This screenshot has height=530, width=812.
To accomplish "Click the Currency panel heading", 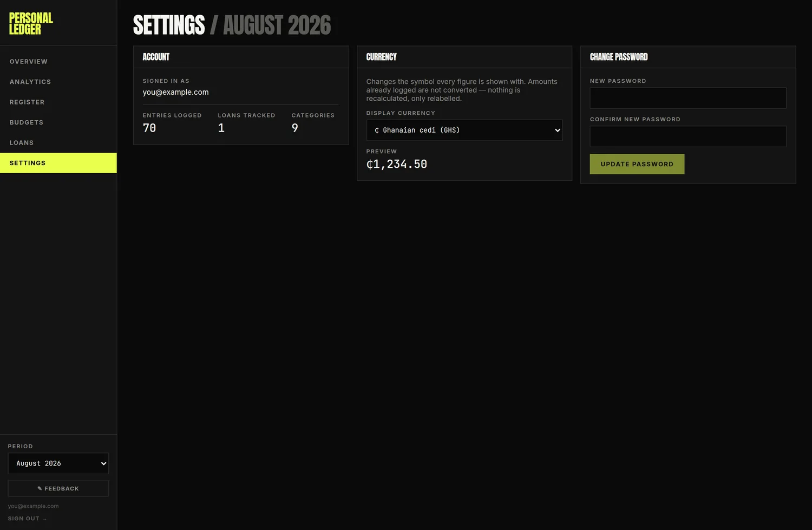I will coord(382,57).
